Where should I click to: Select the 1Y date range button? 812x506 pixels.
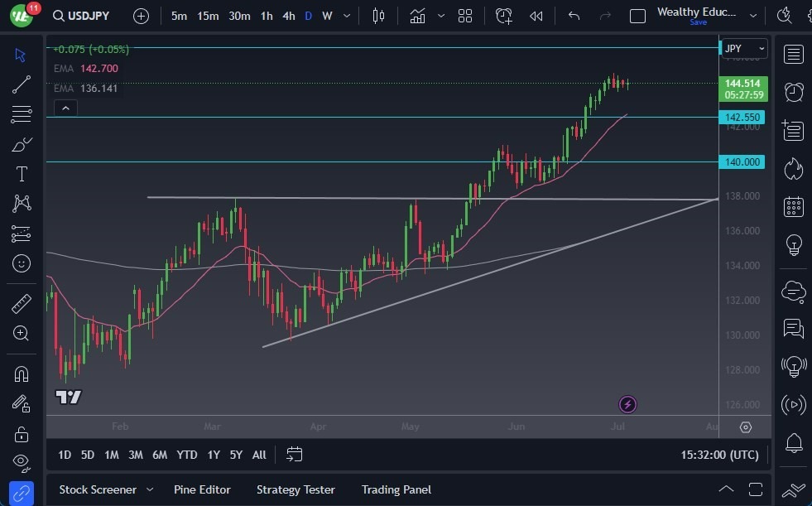click(213, 455)
